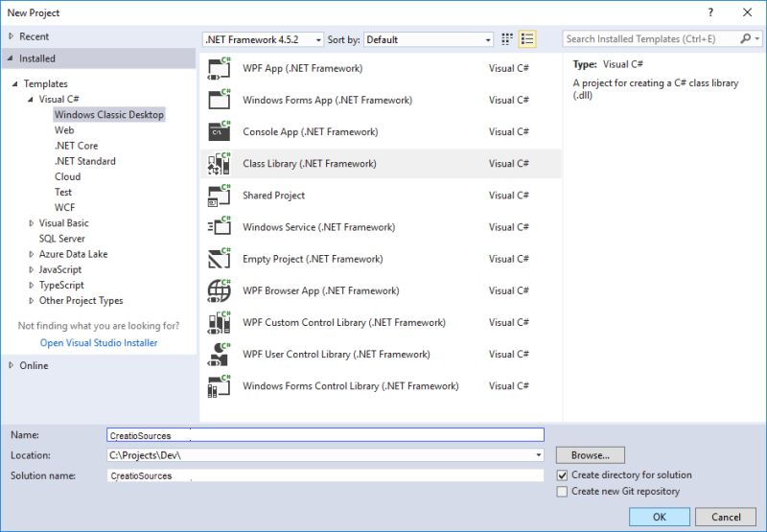
Task: Expand Other Project Types node
Action: (x=31, y=301)
